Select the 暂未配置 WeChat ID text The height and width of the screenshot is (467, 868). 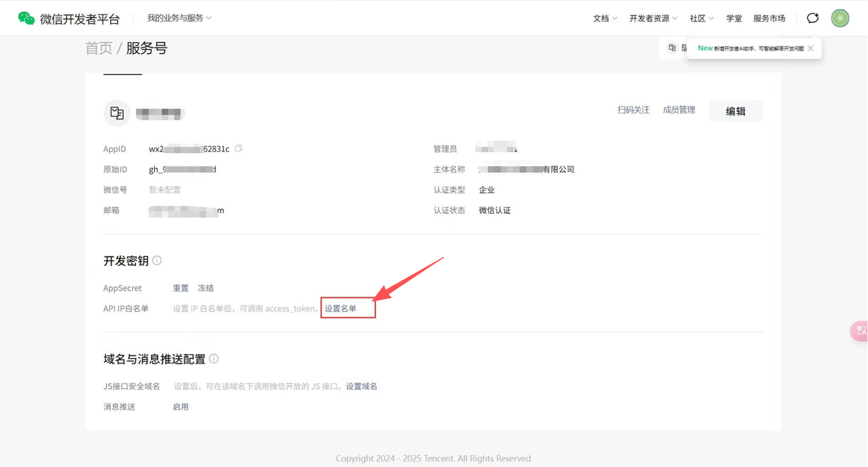165,190
